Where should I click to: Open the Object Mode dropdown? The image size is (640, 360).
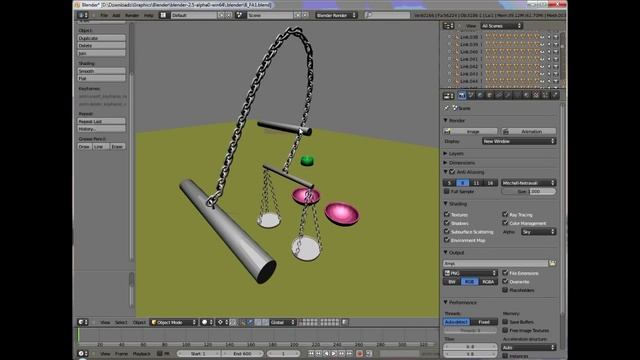[174, 322]
